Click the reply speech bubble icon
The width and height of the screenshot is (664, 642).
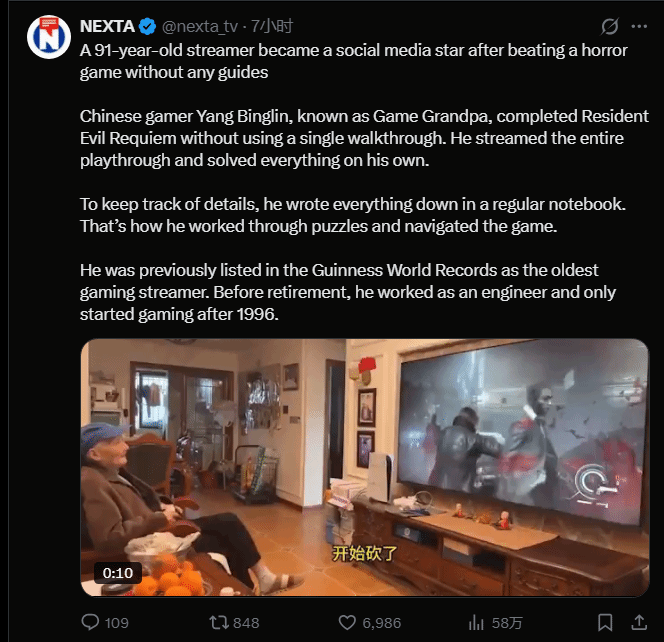click(x=90, y=623)
